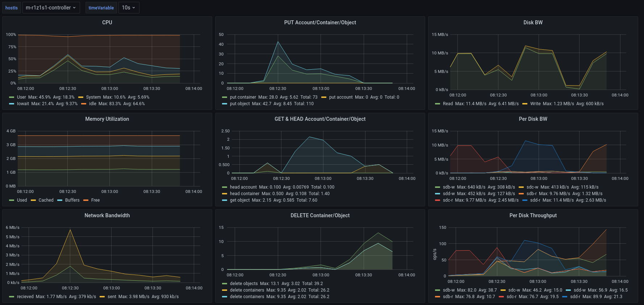
Task: Open the CPU panel title menu
Action: coord(107,22)
